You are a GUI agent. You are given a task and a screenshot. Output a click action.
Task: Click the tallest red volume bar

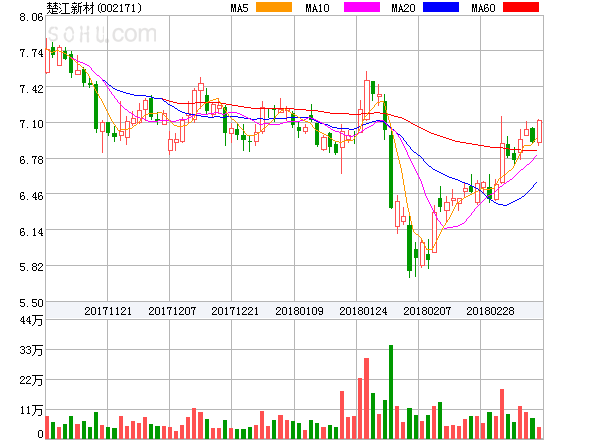(x=367, y=398)
